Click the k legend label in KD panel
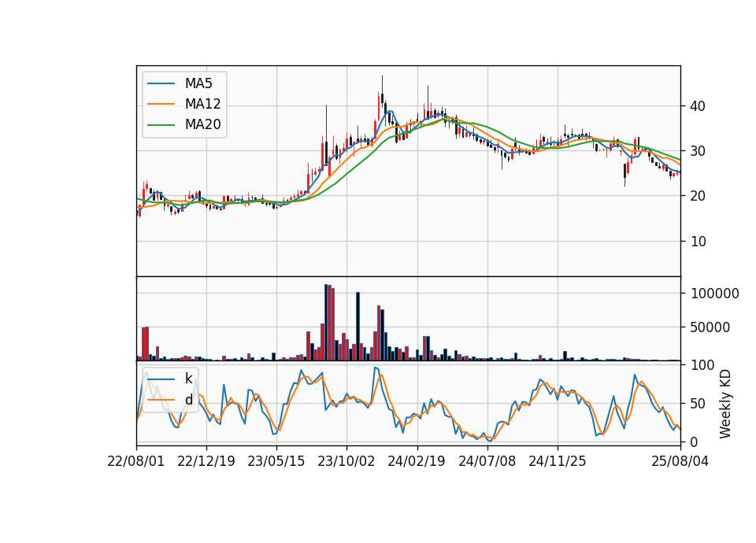The image size is (756, 543). [188, 379]
